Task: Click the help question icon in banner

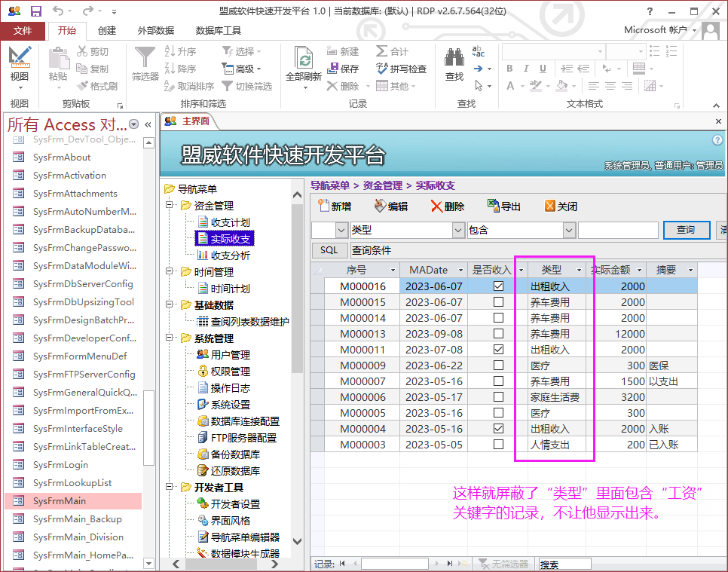Action: (x=717, y=139)
